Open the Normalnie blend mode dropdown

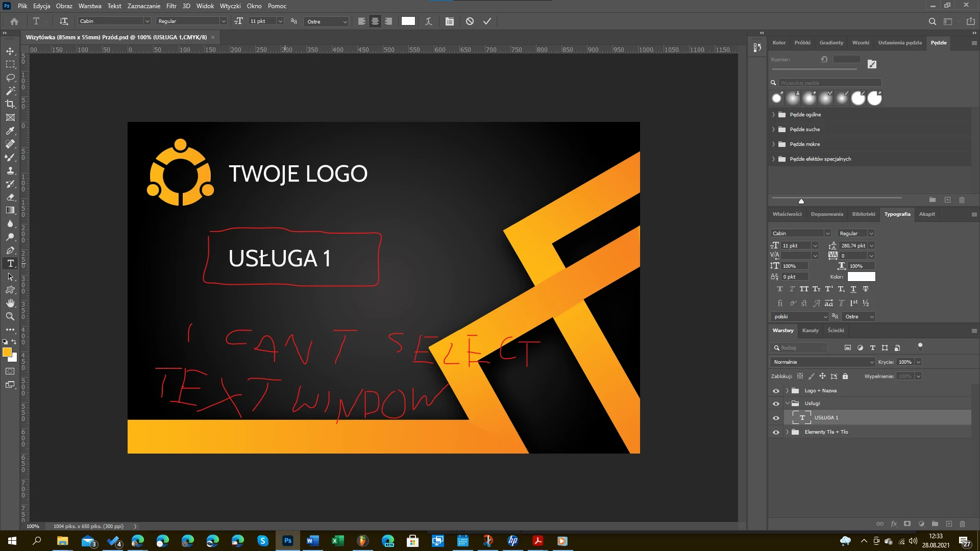pyautogui.click(x=822, y=362)
